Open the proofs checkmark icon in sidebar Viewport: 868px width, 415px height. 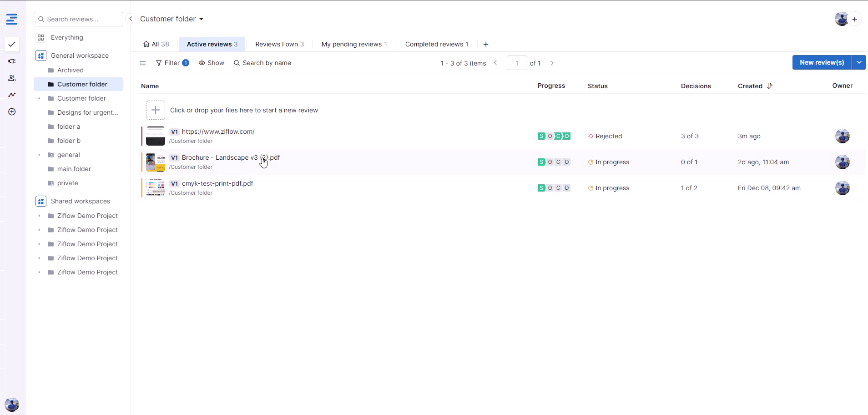click(12, 44)
